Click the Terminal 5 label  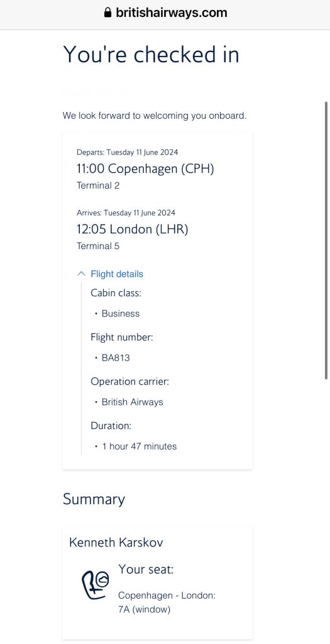click(x=98, y=247)
